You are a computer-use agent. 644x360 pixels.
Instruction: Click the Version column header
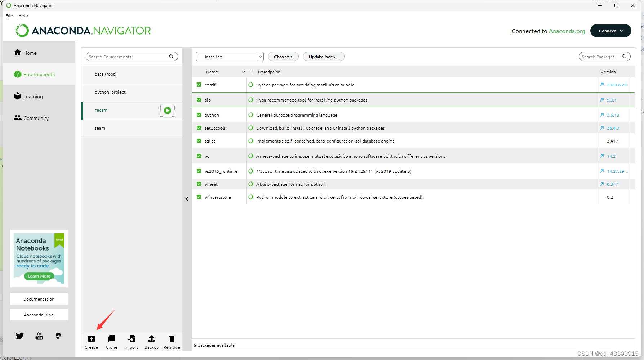608,72
